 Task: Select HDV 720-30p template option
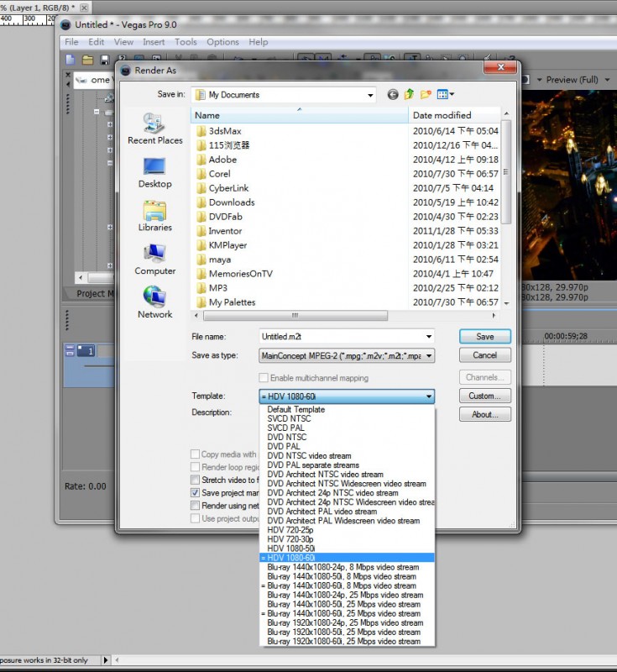click(290, 539)
